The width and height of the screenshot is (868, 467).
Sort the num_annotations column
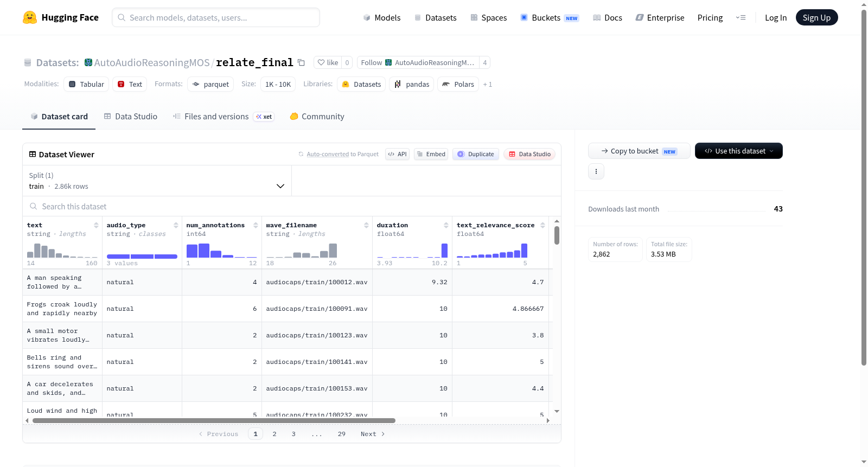tap(256, 225)
